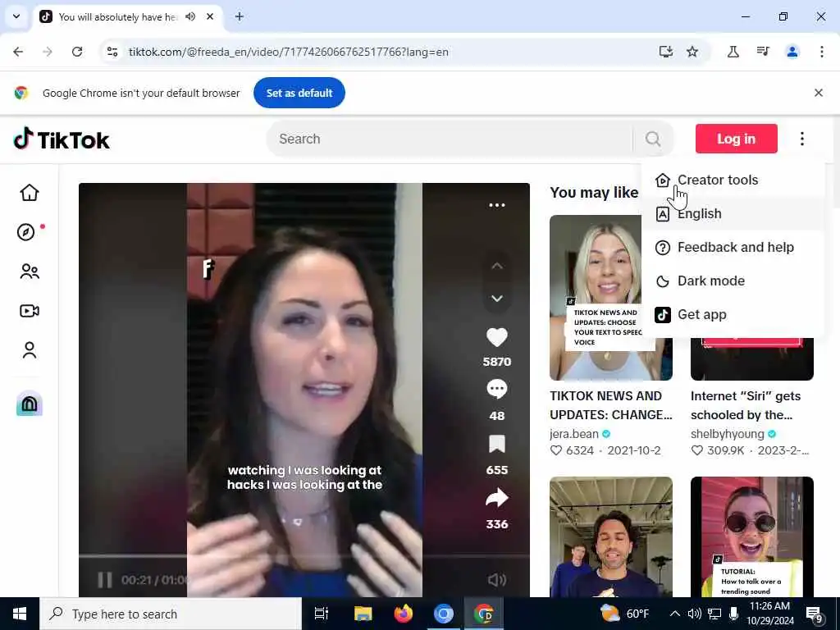
Task: Open the LIVE video camera icon
Action: (30, 311)
